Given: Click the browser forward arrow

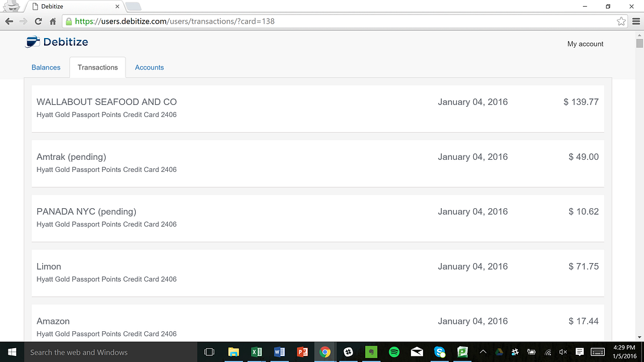Looking at the screenshot, I should [24, 21].
